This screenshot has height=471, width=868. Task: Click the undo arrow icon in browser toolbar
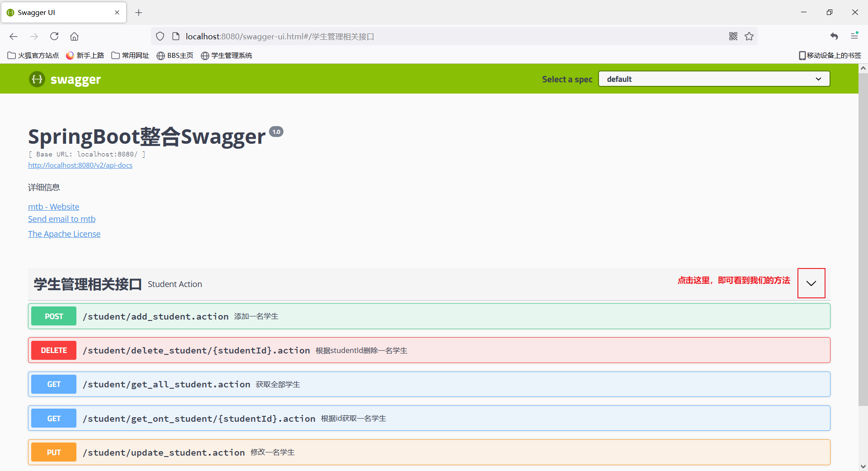pos(834,37)
